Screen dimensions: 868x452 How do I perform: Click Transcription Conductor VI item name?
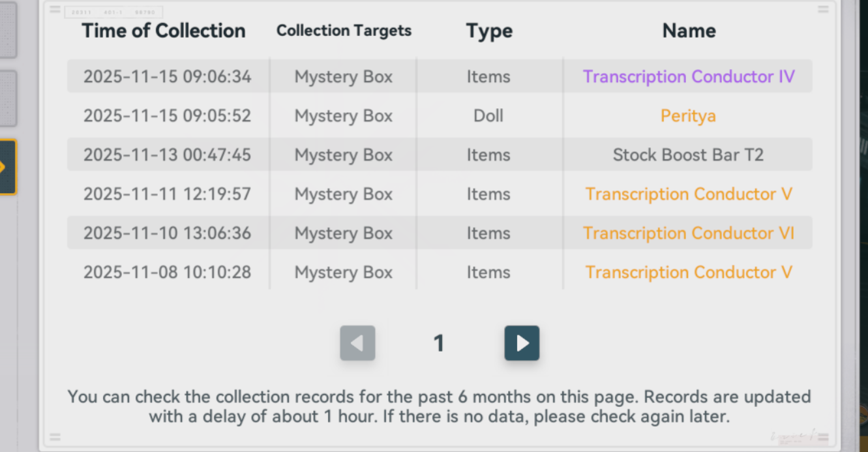click(x=689, y=233)
